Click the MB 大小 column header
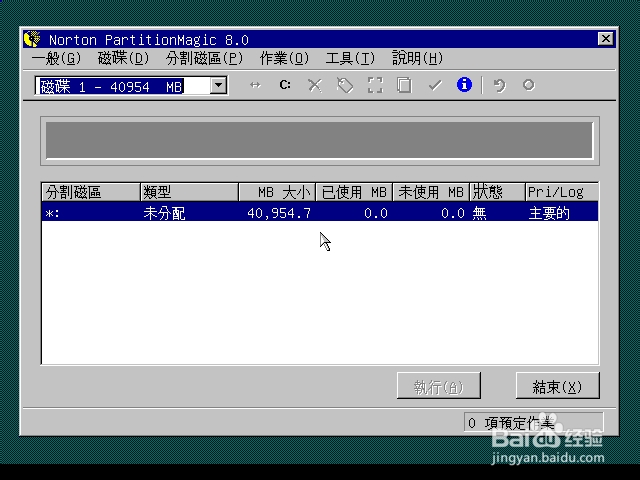This screenshot has width=640, height=480. pos(277,192)
